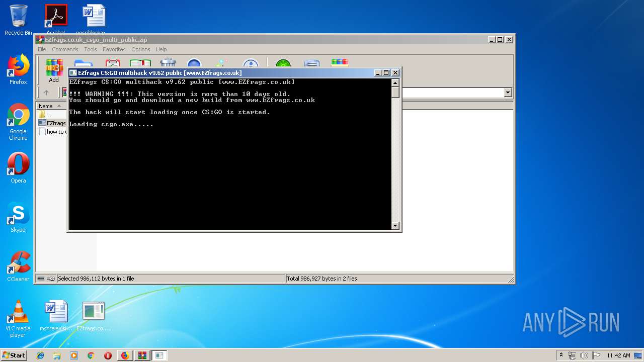This screenshot has width=644, height=362.
Task: Click 'Selected 986,112 bytes in 1 file' status text
Action: (x=96, y=279)
